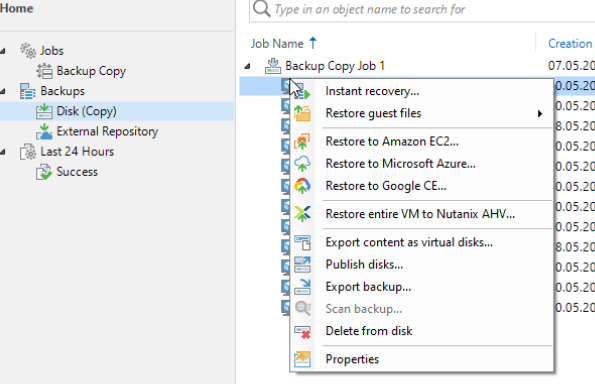
Task: Sort by Job Name column header
Action: pos(277,44)
